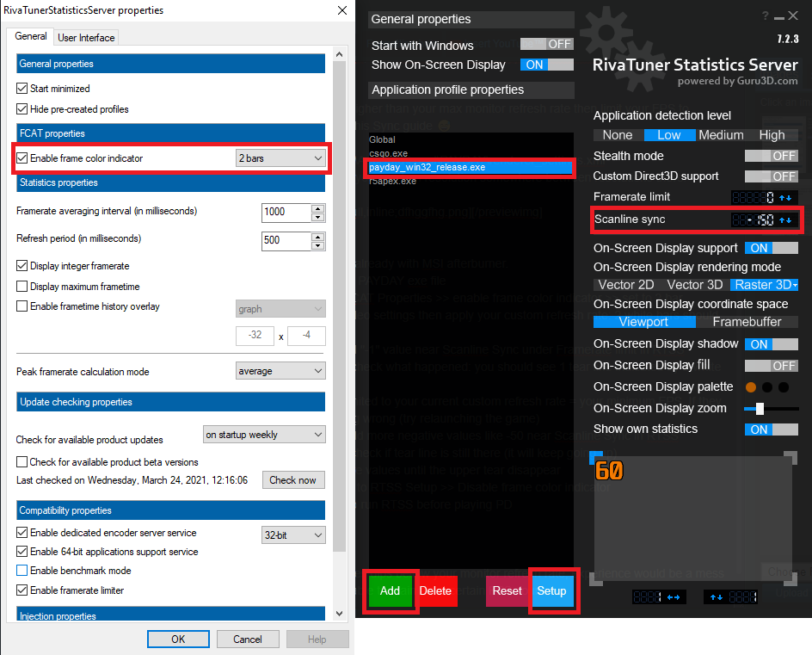812x655 pixels.
Task: Toggle Display integer framerate checkbox
Action: coord(22,266)
